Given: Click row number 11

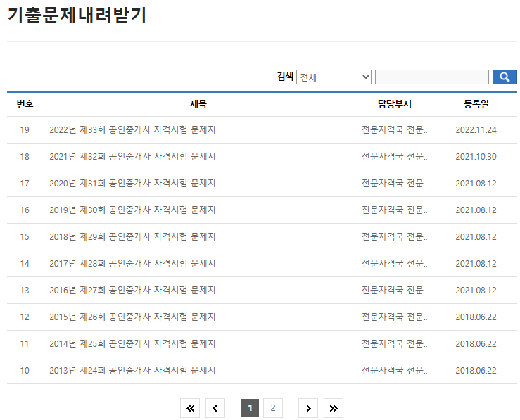Looking at the screenshot, I should [x=25, y=344].
